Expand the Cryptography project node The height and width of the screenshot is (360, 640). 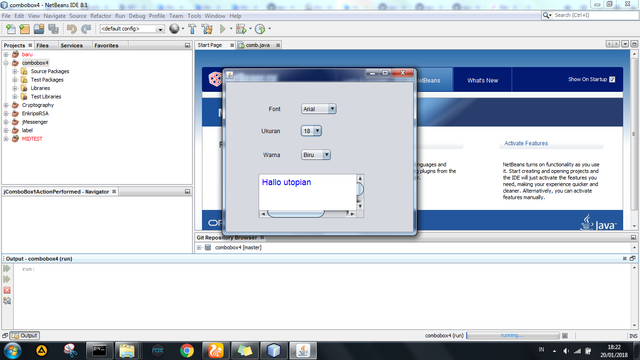6,105
